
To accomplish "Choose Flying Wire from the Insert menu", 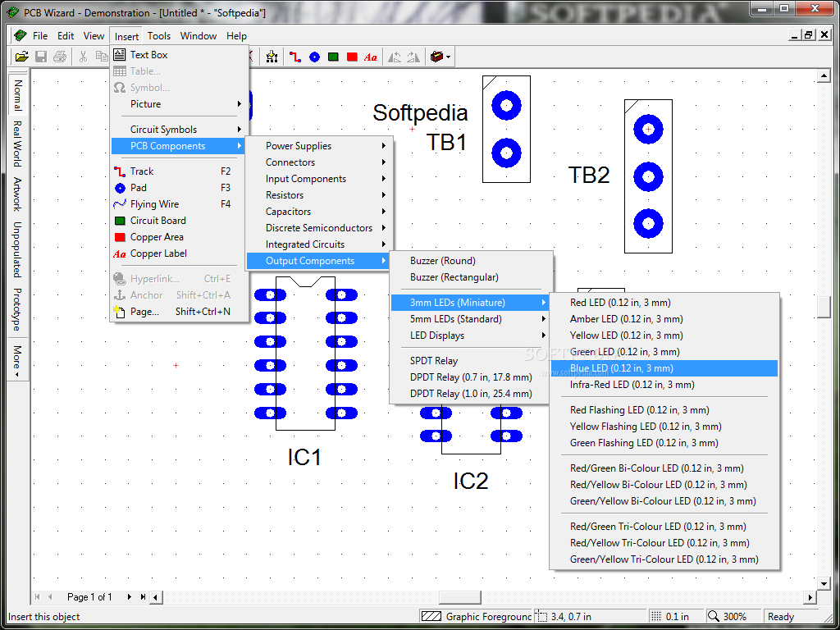I will click(178, 204).
